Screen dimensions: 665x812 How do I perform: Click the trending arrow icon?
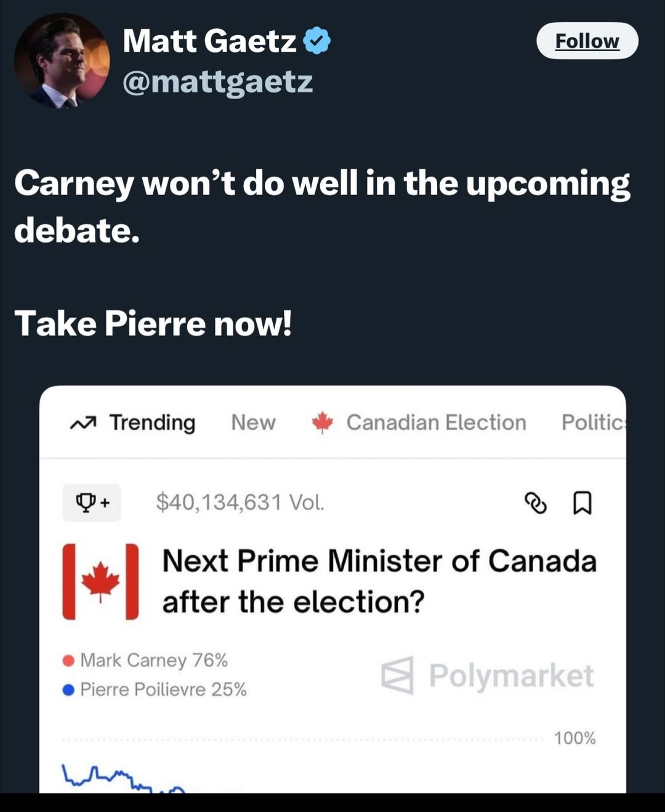click(x=83, y=423)
